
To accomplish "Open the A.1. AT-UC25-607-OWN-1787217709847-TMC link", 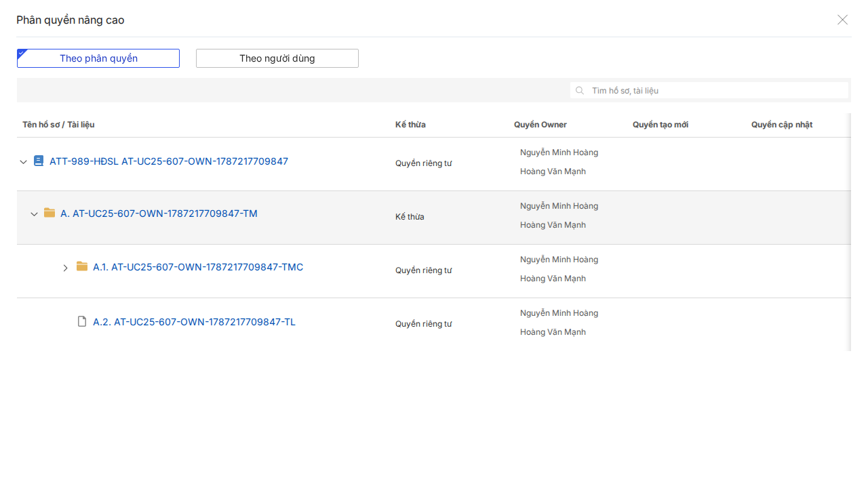I will tap(198, 267).
